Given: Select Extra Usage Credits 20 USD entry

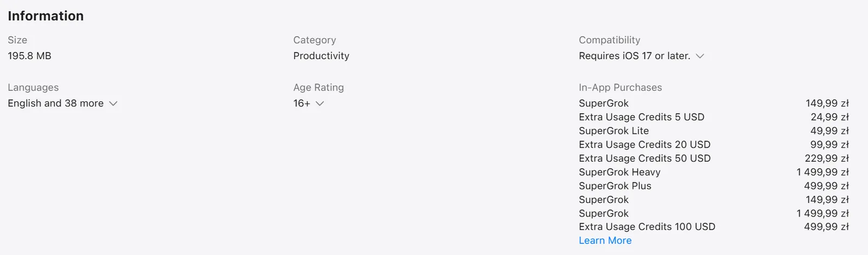Looking at the screenshot, I should (x=714, y=144).
